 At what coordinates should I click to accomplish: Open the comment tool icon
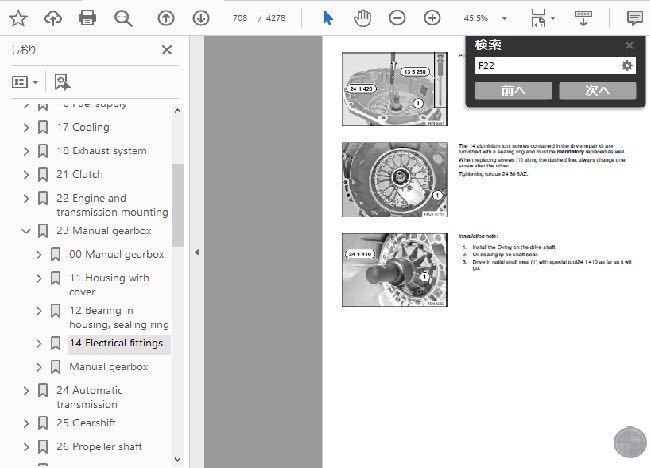[635, 18]
